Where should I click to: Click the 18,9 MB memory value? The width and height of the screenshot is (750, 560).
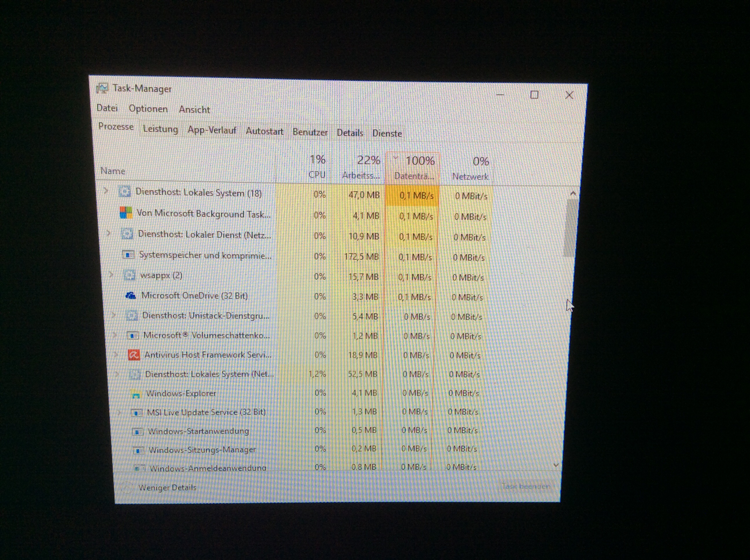click(x=363, y=355)
